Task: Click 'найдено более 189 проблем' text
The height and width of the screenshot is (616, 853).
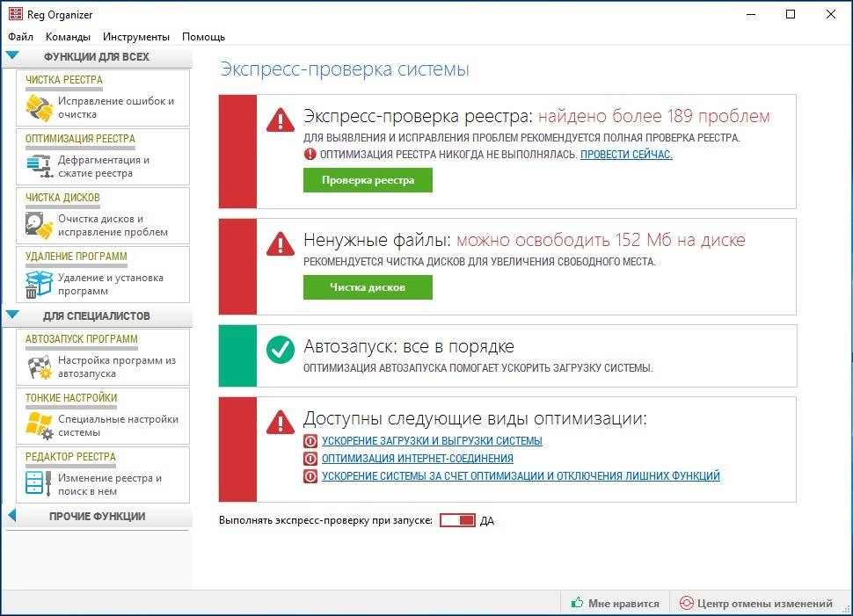Action: [x=654, y=116]
